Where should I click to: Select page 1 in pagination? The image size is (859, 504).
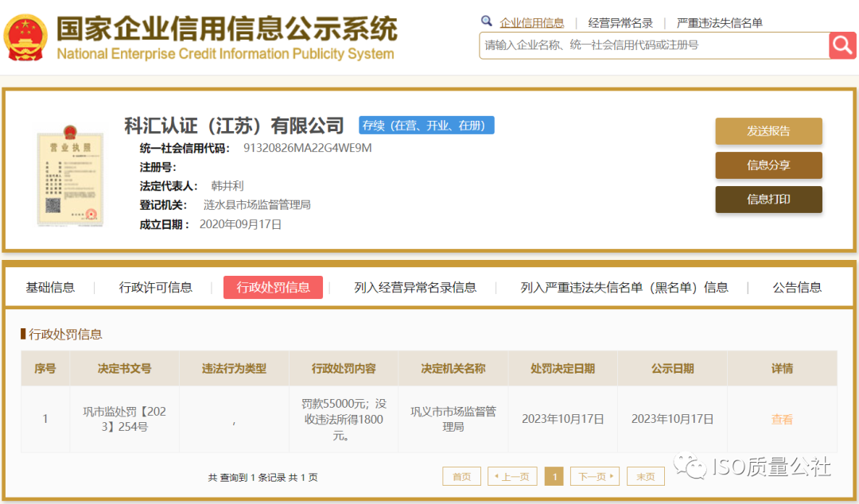554,477
